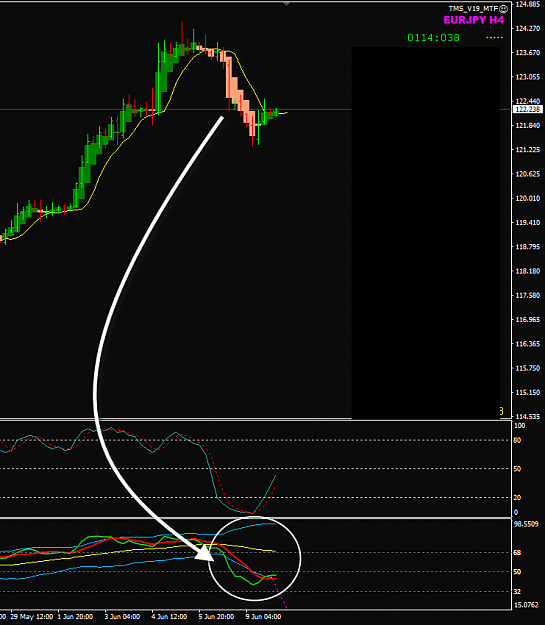The image size is (545, 625).
Task: Click the 122.440 price axis label
Action: pos(527,101)
